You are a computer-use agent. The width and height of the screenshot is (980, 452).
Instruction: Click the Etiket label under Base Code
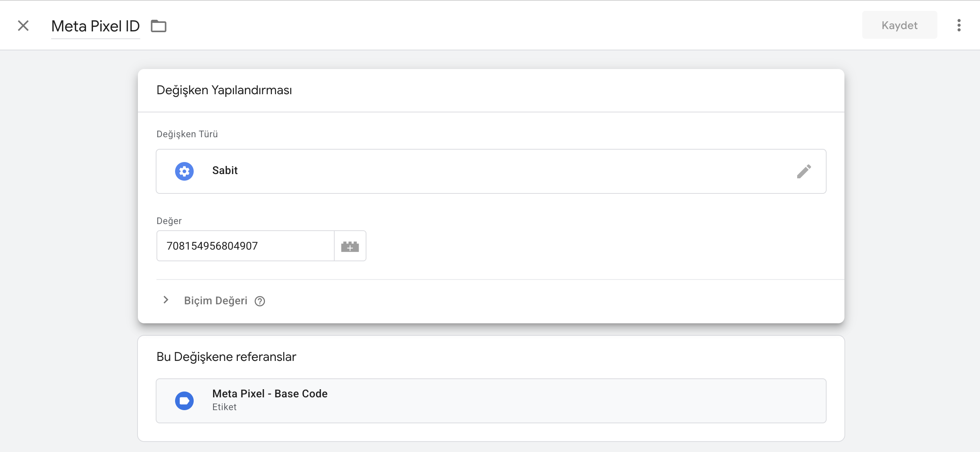[x=224, y=407]
